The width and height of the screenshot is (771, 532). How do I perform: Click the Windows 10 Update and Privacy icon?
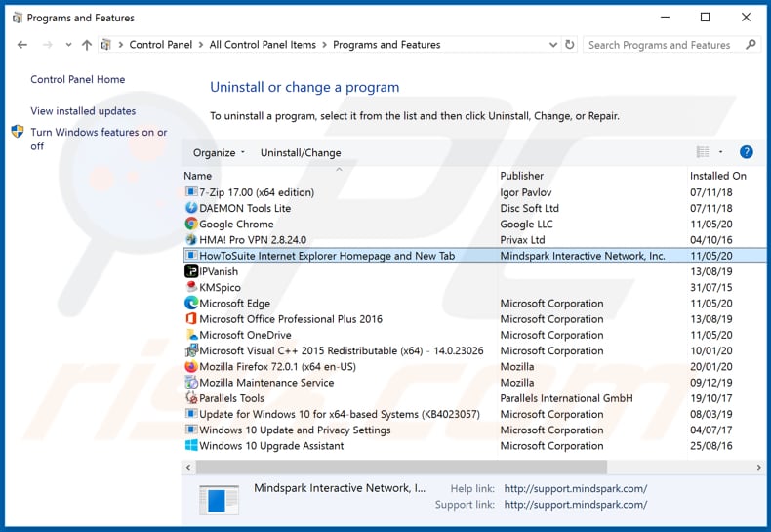click(x=191, y=430)
